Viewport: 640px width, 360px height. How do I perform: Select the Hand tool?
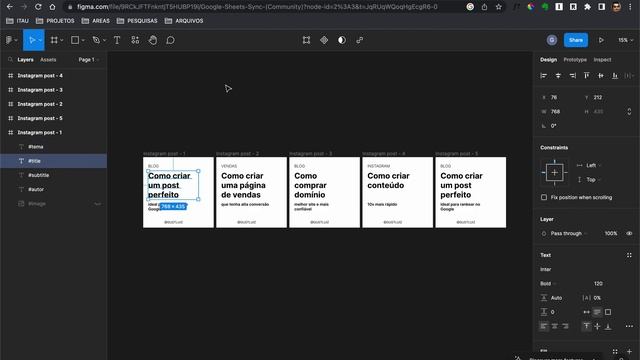pyautogui.click(x=153, y=40)
